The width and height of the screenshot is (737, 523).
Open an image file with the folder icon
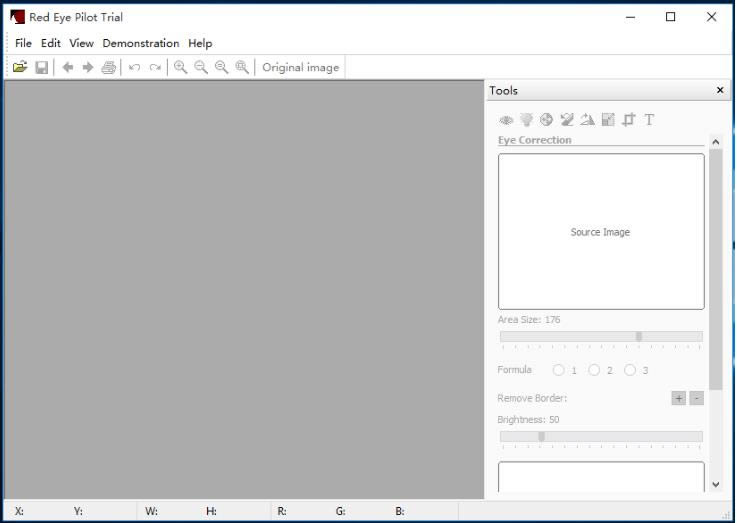click(20, 67)
